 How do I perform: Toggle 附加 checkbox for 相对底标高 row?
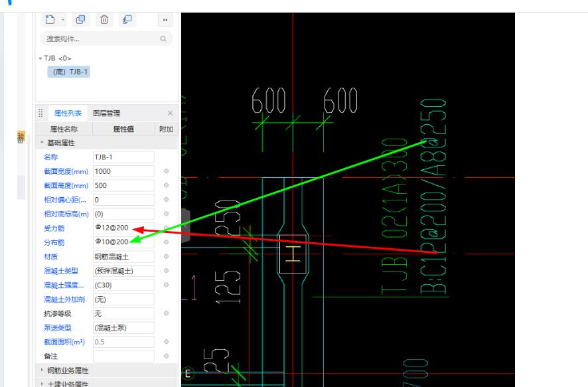166,214
